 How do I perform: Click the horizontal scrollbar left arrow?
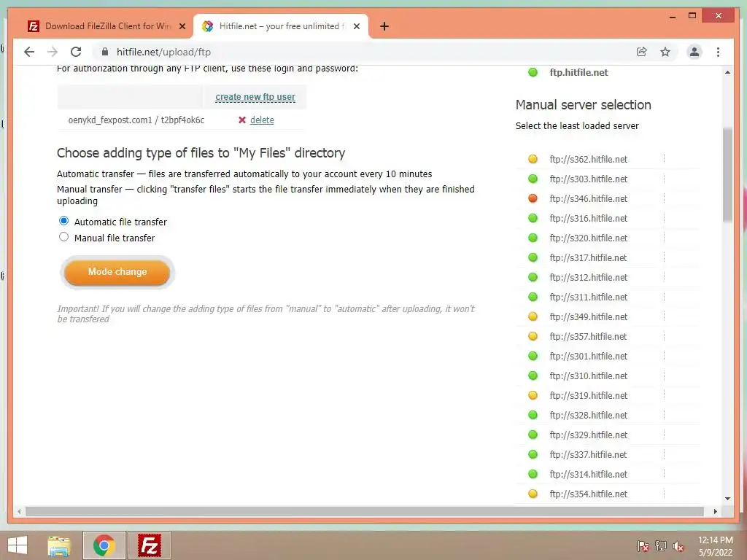pos(19,511)
